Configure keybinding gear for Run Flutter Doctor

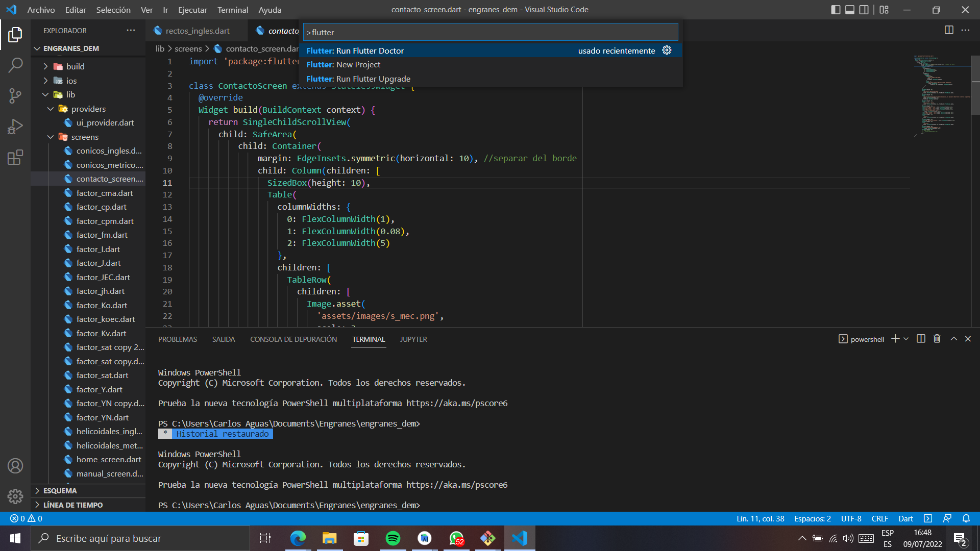pos(667,50)
